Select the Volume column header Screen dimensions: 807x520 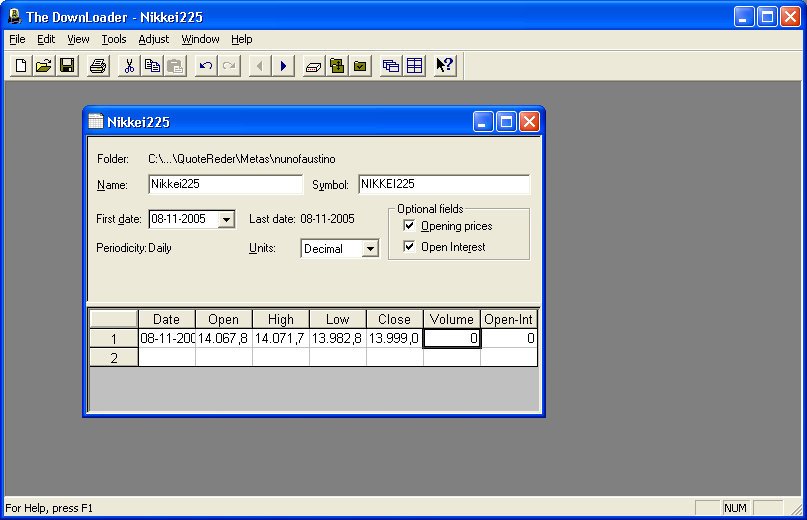(452, 319)
